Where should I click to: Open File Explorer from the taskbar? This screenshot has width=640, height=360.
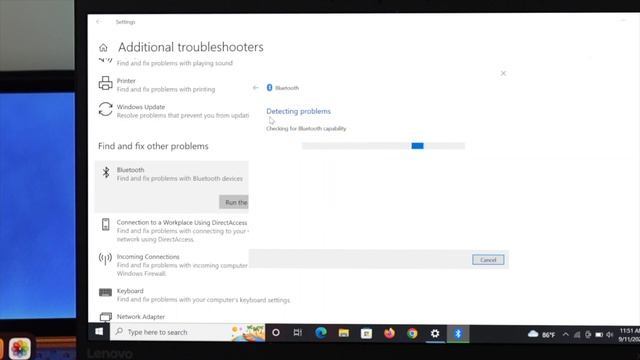(344, 333)
